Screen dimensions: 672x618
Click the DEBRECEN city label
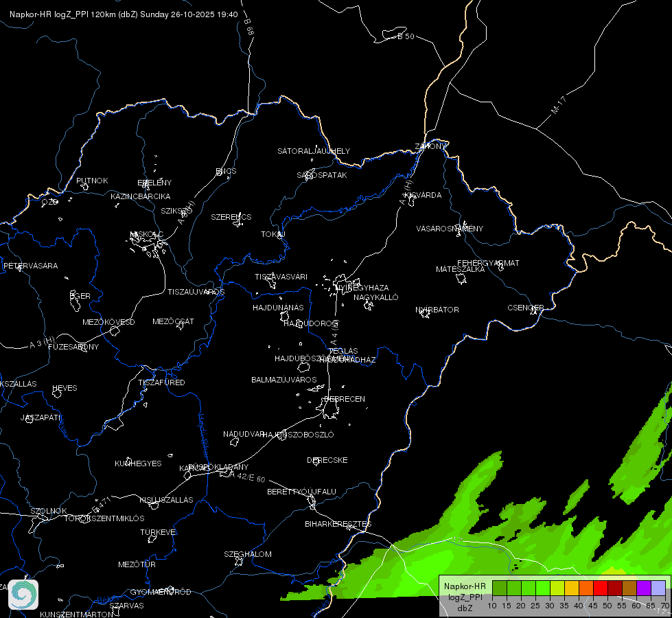(345, 399)
